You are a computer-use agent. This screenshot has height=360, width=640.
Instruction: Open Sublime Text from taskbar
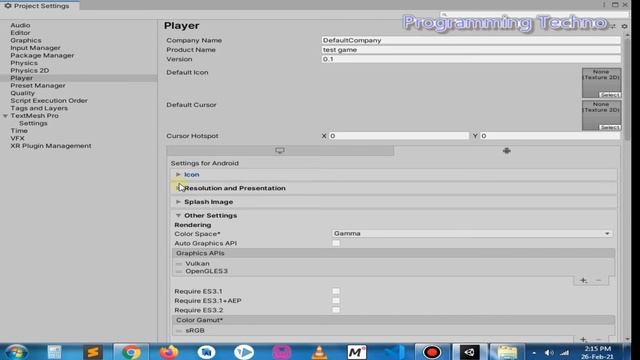coord(93,352)
